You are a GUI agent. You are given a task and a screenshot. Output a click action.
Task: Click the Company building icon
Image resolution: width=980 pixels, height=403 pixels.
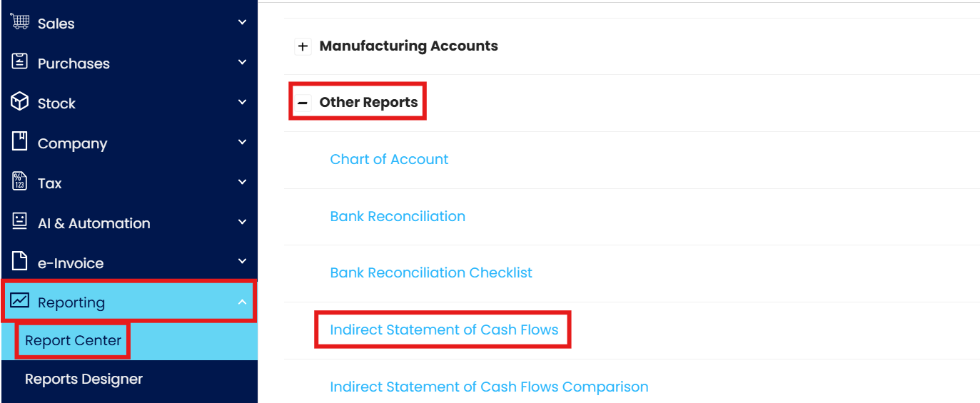(x=19, y=142)
